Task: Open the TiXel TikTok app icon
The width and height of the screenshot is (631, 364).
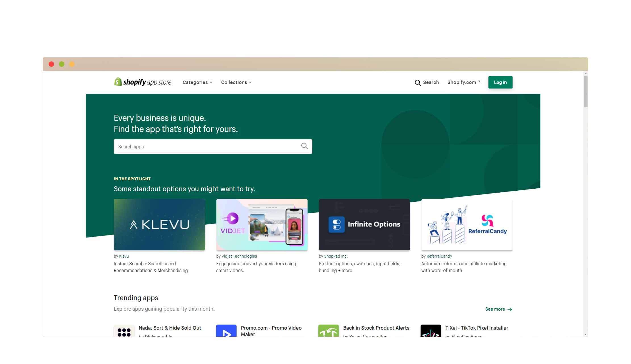Action: [x=431, y=331]
